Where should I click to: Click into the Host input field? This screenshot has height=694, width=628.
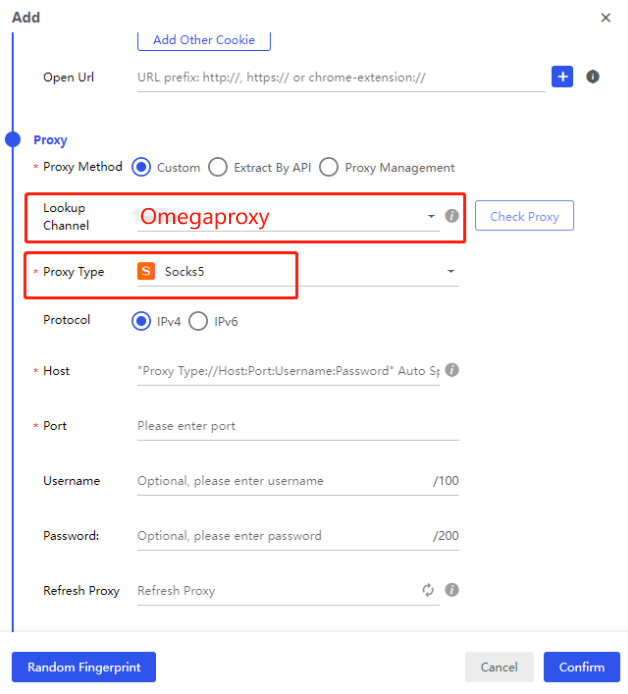288,371
